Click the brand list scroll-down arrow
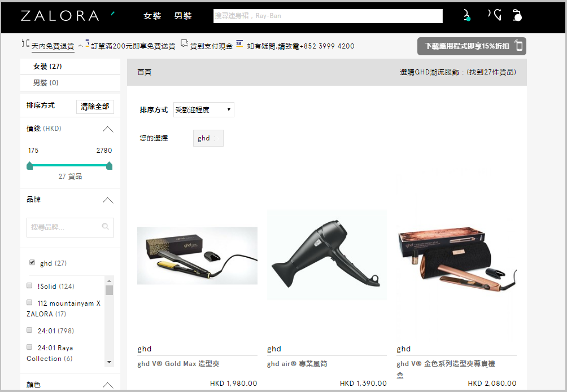This screenshot has width=567, height=392. coord(109,362)
